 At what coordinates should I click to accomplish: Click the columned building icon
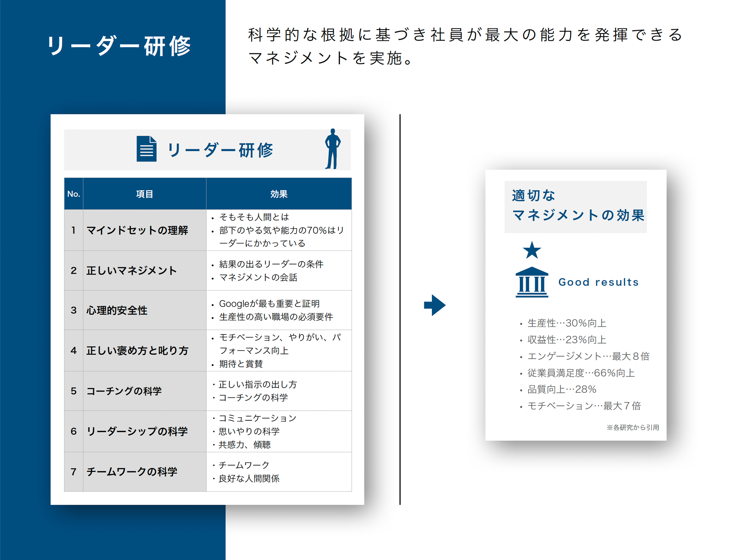tap(532, 282)
